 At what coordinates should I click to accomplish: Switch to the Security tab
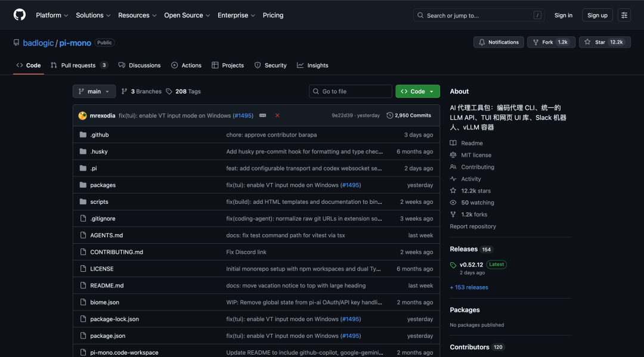(271, 65)
